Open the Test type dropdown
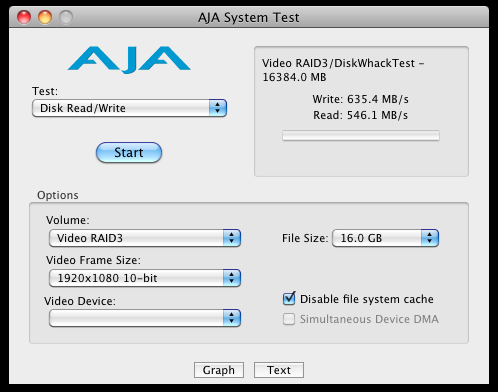Screen dimensions: 498x392 (x=129, y=108)
